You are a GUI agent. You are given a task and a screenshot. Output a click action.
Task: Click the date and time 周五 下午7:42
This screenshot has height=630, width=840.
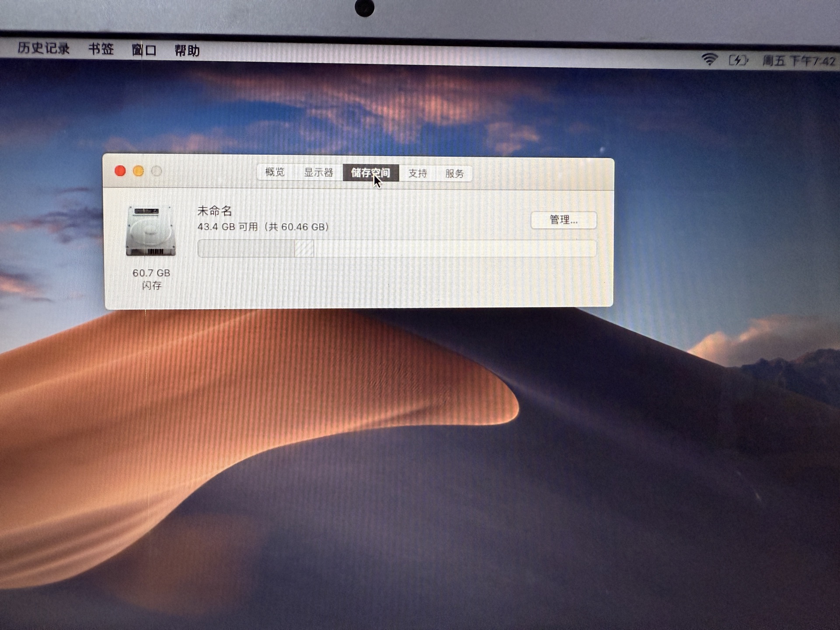799,61
